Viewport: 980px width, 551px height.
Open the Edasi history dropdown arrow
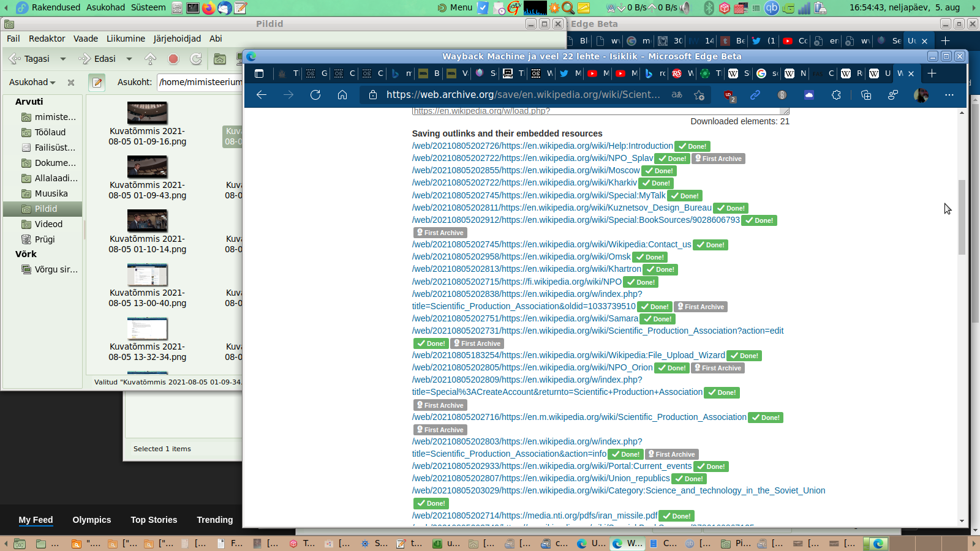[x=129, y=59]
